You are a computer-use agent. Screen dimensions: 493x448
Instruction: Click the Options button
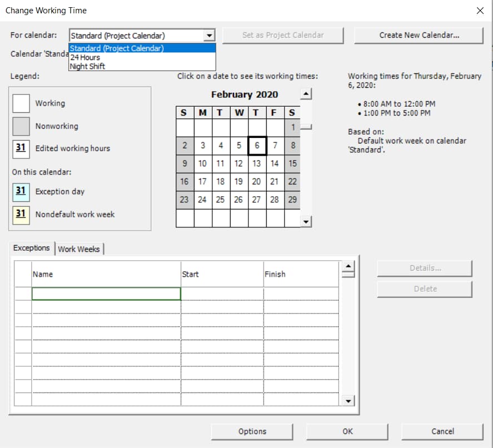(252, 431)
